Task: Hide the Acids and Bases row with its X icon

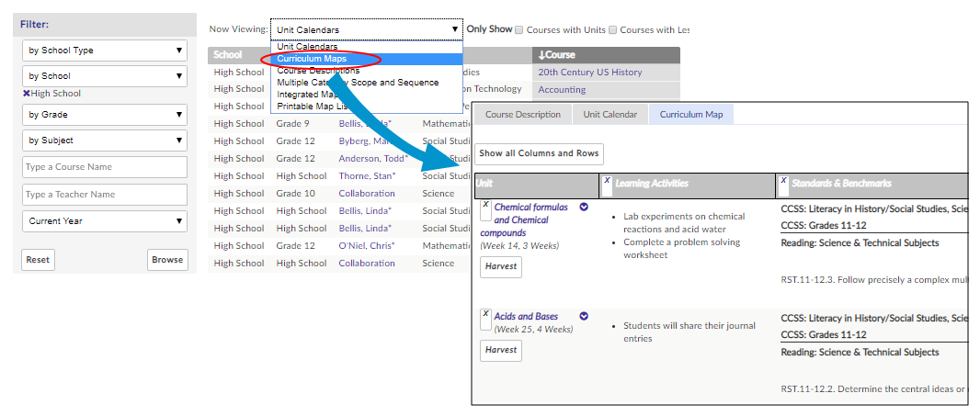Action: coord(485,313)
